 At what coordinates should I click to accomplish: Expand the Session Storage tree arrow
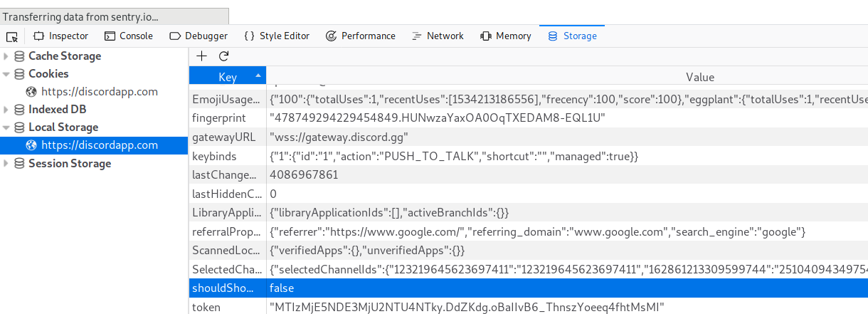(x=6, y=164)
